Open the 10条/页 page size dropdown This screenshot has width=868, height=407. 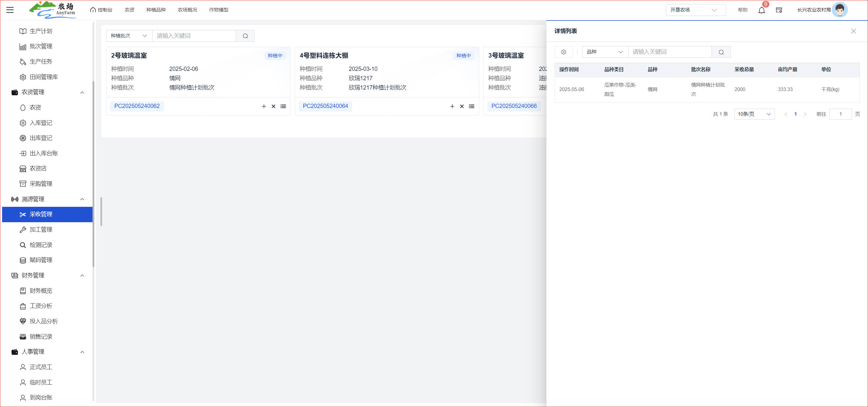754,114
